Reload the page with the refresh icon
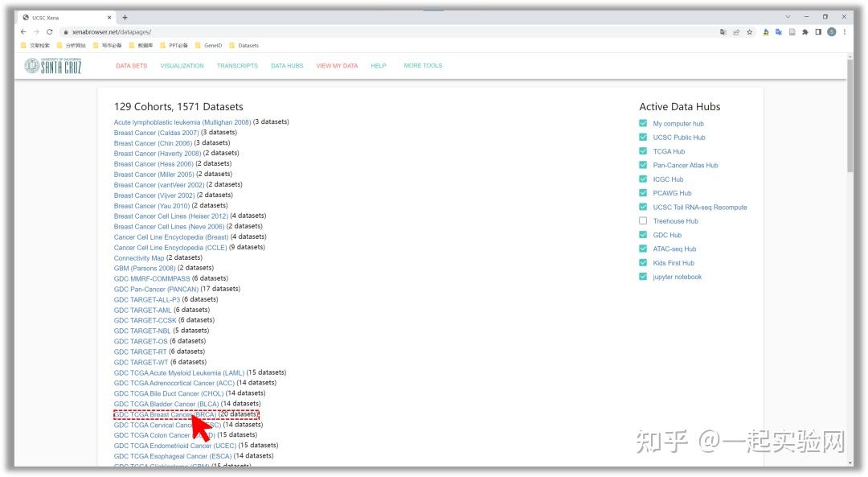Viewport: 868px width, 477px height. tap(50, 32)
